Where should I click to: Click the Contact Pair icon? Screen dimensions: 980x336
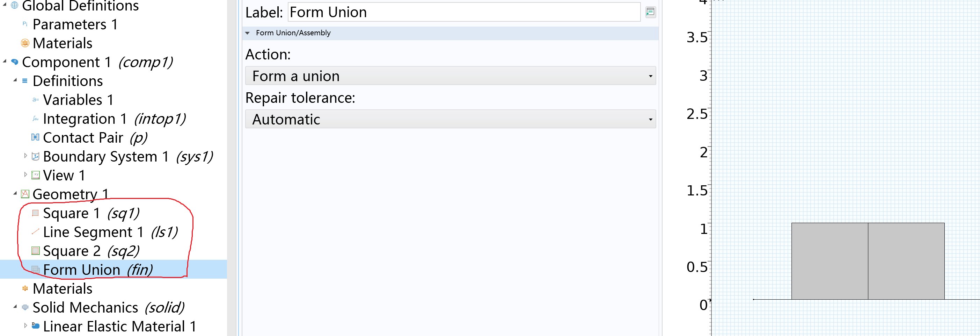[35, 137]
